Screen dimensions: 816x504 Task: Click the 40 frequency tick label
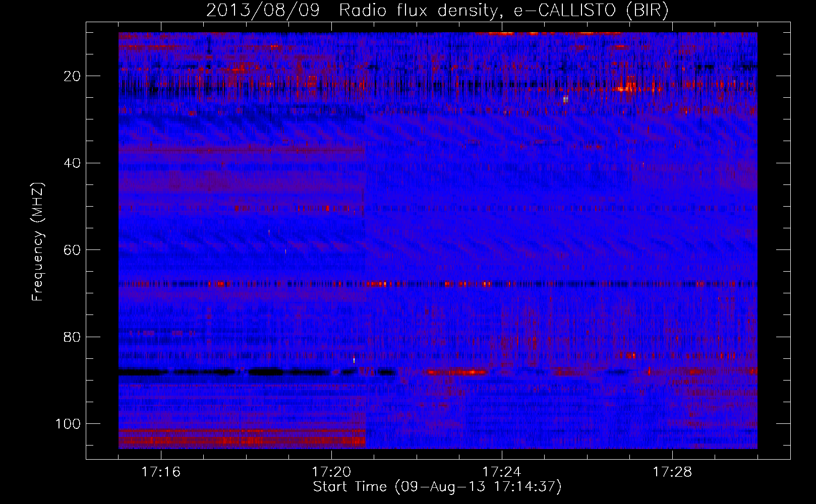pos(72,163)
